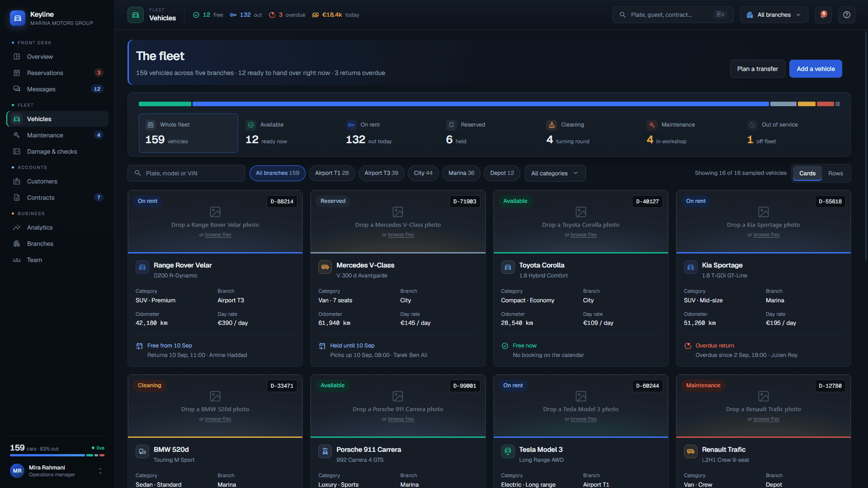Click the Renault Trafic van icon
The width and height of the screenshot is (868, 488).
691,451
